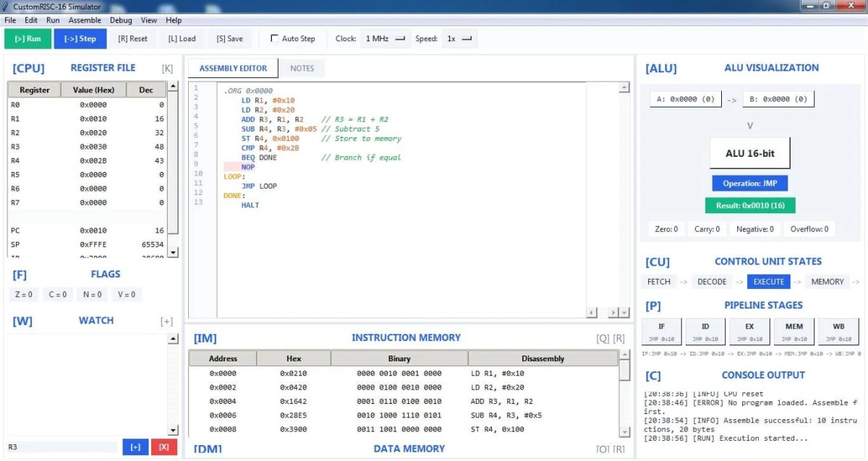Click the Binary column header
Viewport: 868px width, 461px height.
pos(399,358)
